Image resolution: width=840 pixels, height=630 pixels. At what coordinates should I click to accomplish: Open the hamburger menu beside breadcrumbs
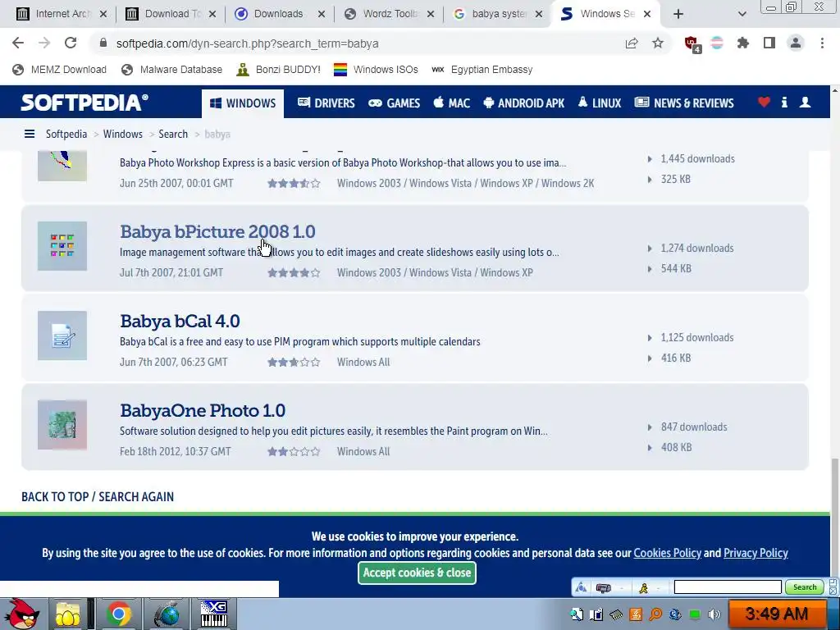point(30,134)
